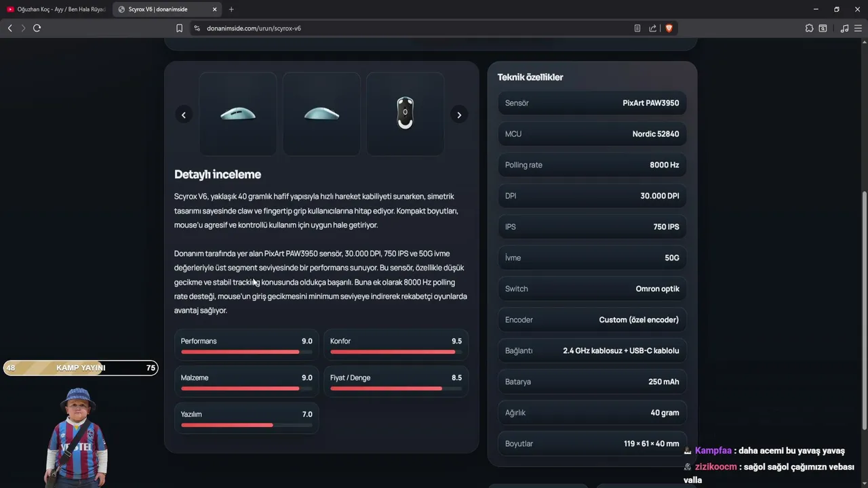Select the middle side-profile mouse thumbnail
868x488 pixels.
pyautogui.click(x=321, y=114)
